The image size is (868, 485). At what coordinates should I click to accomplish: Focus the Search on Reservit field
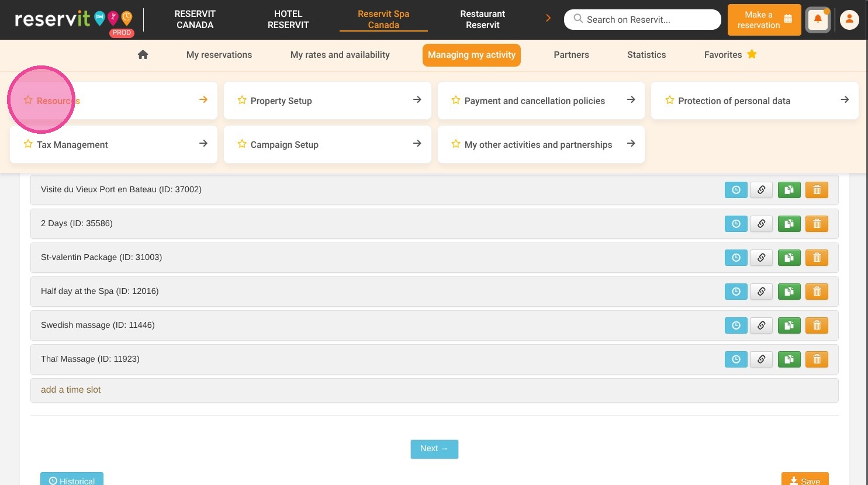tap(642, 19)
